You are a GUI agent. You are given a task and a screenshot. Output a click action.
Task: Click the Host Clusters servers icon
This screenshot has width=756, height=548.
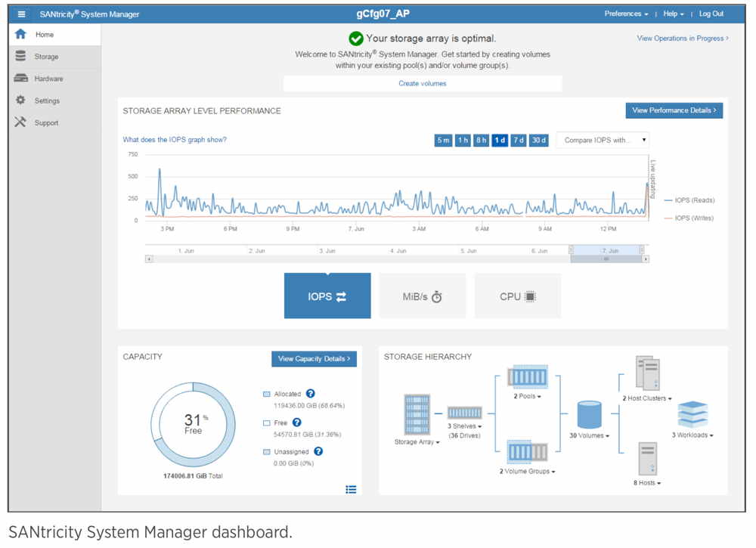tap(648, 373)
